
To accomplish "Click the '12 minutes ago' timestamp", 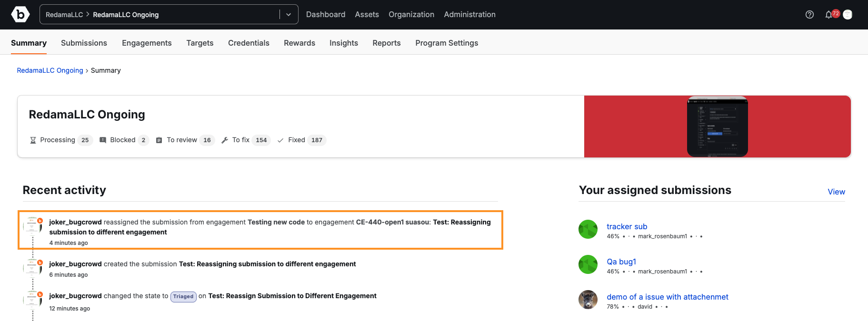I will pyautogui.click(x=70, y=309).
